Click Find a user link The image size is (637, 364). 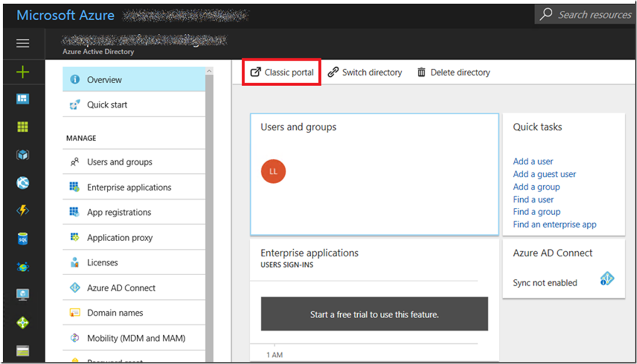tap(533, 199)
